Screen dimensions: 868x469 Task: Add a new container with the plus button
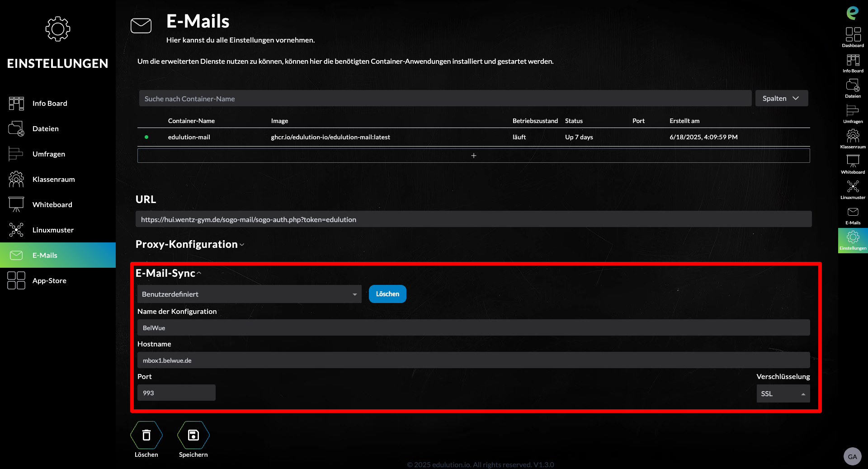click(473, 155)
